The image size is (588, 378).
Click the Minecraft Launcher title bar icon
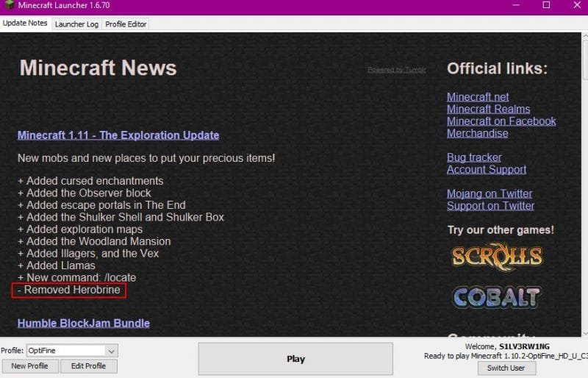10,5
